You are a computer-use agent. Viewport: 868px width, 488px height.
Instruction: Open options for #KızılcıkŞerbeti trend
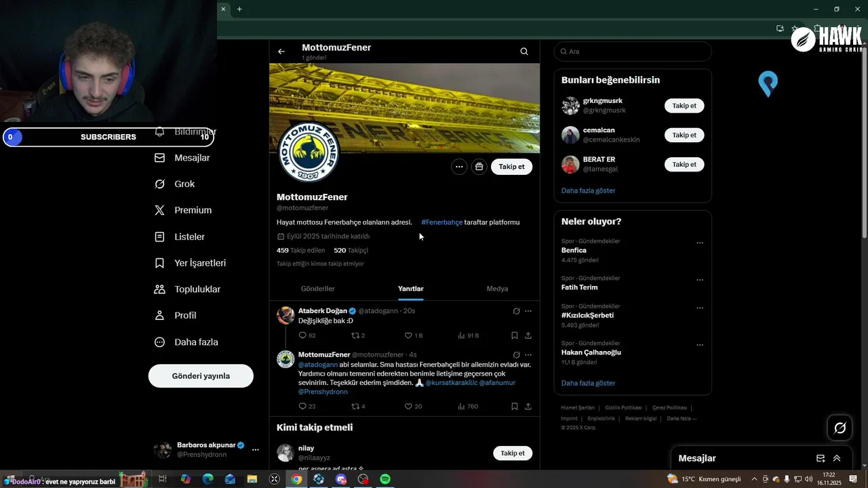pos(700,308)
